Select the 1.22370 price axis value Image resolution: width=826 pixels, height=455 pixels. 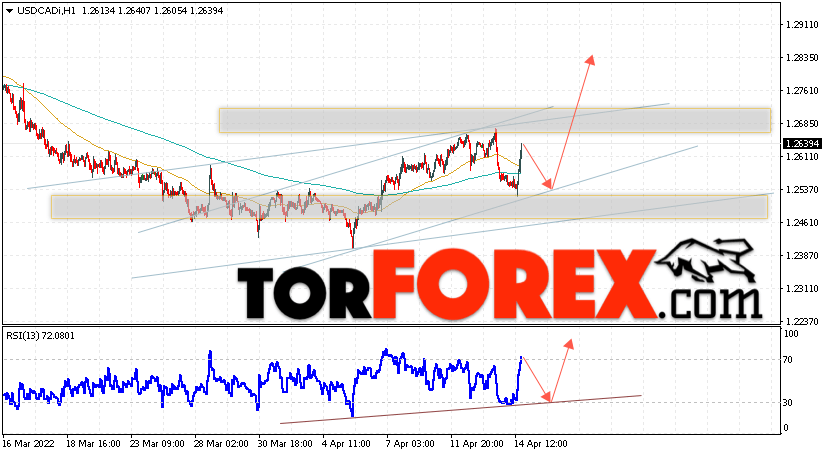[802, 322]
